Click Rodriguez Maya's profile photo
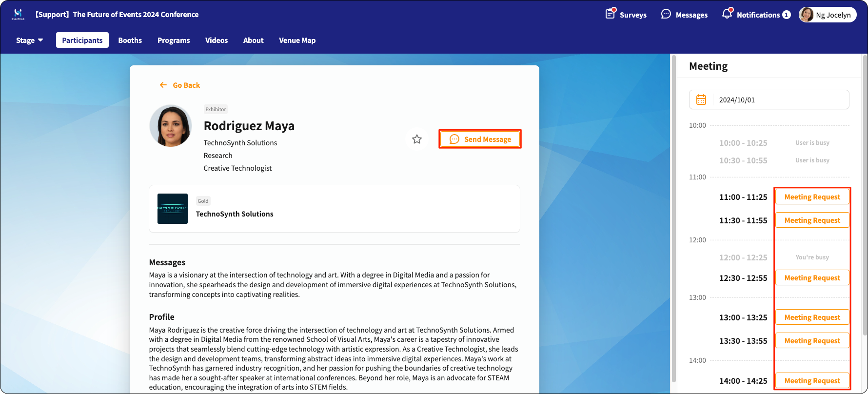The height and width of the screenshot is (394, 868). click(171, 126)
